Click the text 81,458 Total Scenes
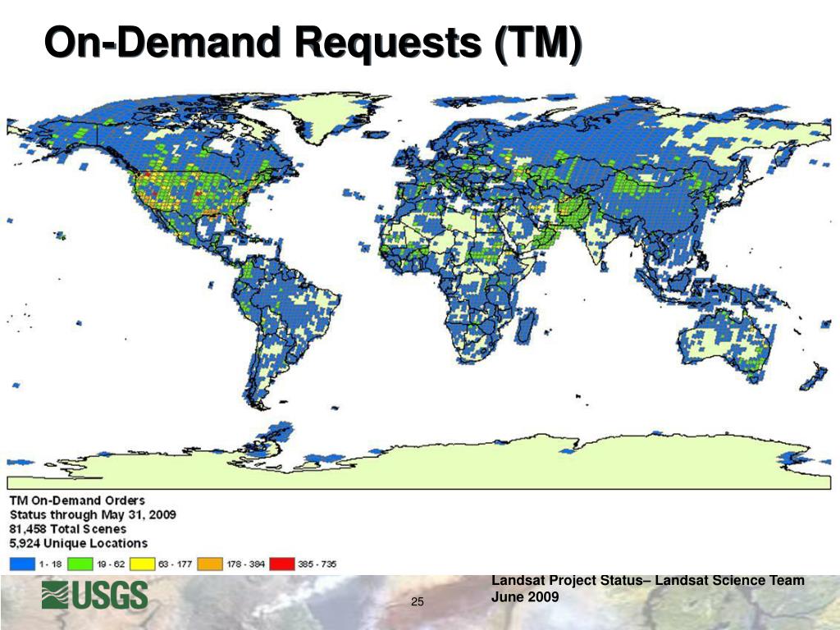840x630 pixels. [x=68, y=529]
